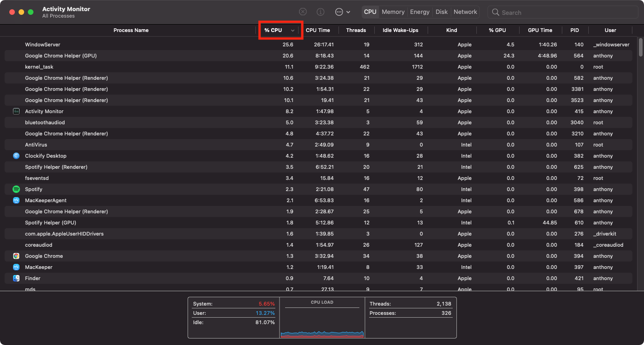Screen dimensions: 644x345
Task: Click the search magnifier icon
Action: (x=496, y=13)
